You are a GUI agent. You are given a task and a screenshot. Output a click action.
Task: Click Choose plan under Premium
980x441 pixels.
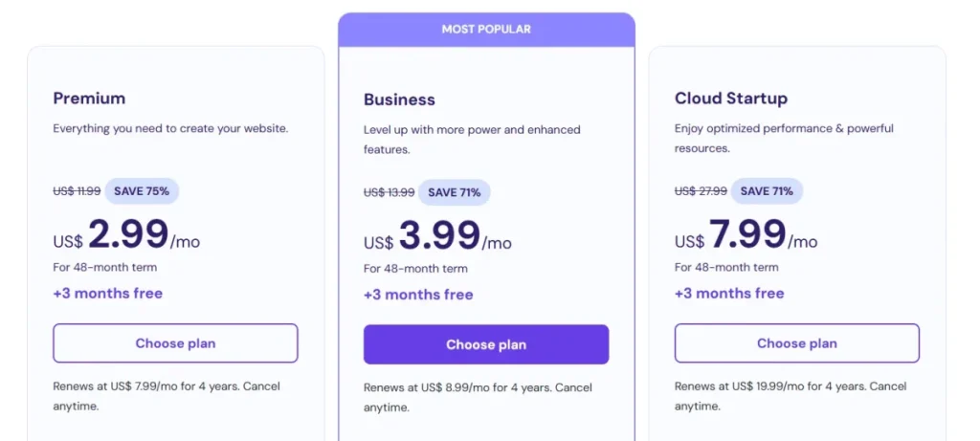(175, 343)
